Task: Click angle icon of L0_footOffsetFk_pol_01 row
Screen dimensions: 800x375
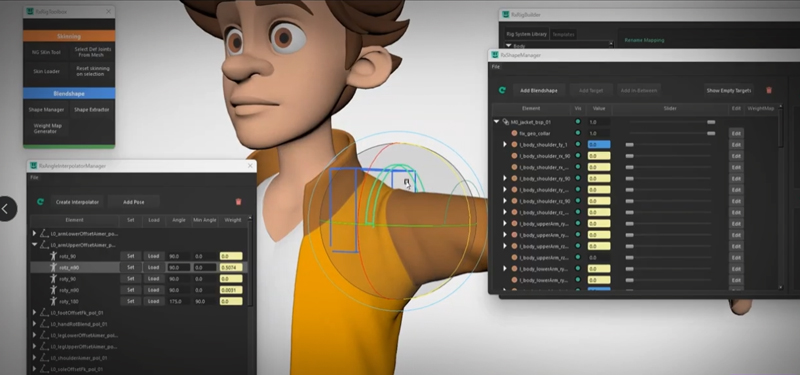Action: pyautogui.click(x=44, y=312)
